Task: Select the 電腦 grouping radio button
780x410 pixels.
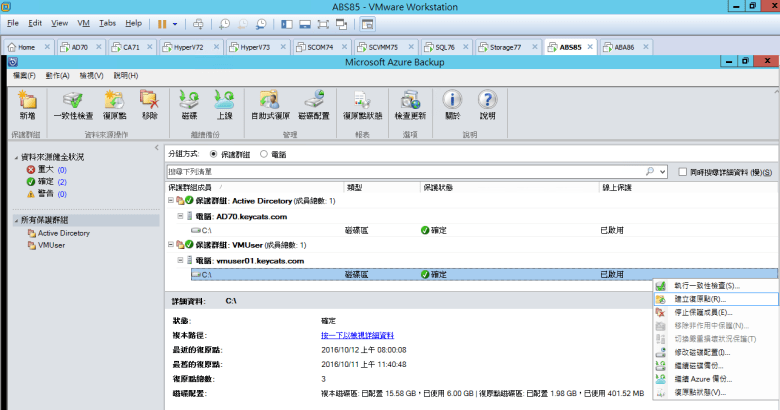Action: [x=264, y=154]
